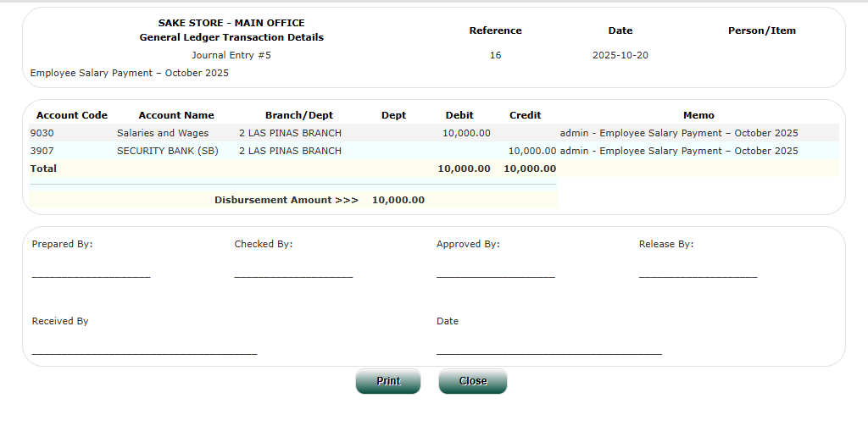Image resolution: width=868 pixels, height=448 pixels.
Task: Select account code 3907 cell
Action: 42,151
